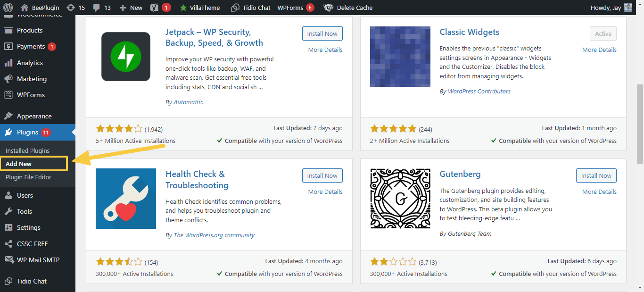Click the Users person icon
Screen dimensions: 644x292
8,195
